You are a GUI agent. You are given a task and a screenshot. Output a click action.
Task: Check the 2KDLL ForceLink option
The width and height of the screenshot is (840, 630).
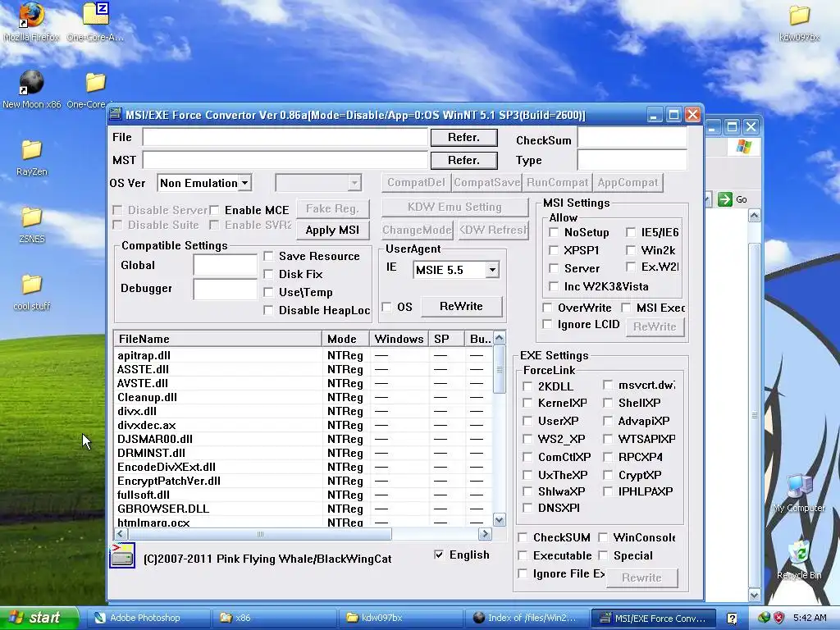(x=527, y=386)
